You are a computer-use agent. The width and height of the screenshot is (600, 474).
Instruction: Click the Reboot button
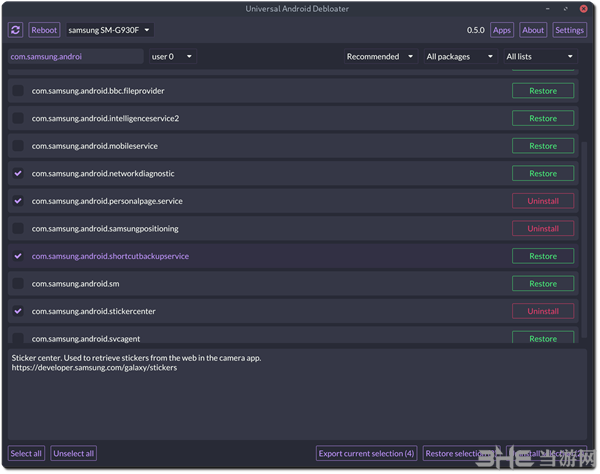click(x=44, y=30)
